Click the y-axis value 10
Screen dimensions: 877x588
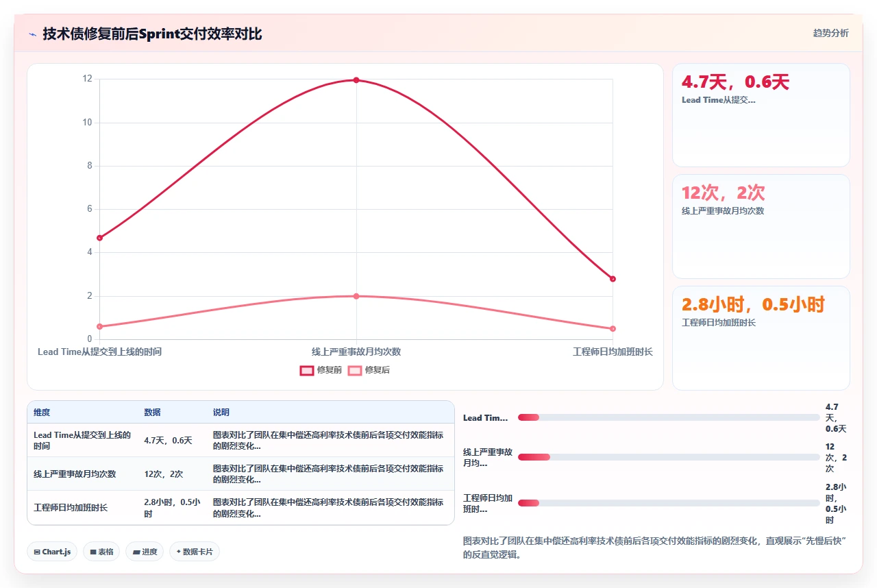pos(87,123)
